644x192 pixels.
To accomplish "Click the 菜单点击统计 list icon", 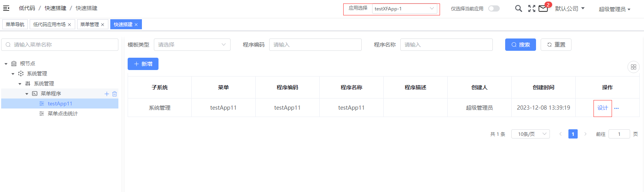I will tap(42, 114).
